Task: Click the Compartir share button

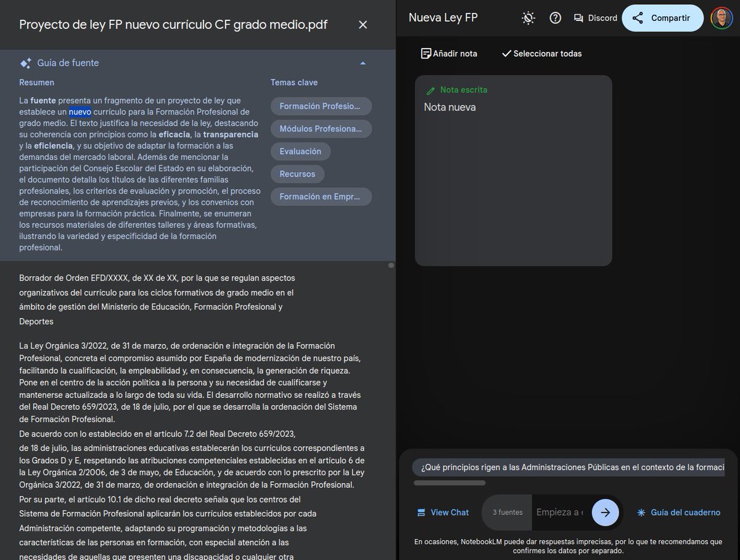Action: tap(662, 18)
